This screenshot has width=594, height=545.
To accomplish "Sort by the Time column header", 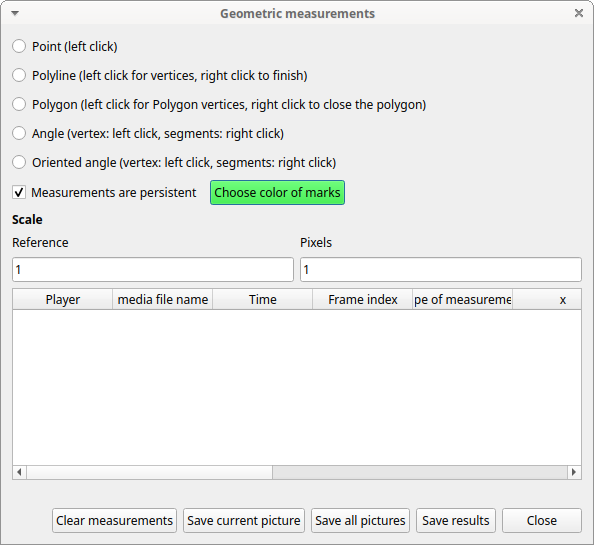I will pos(263,300).
